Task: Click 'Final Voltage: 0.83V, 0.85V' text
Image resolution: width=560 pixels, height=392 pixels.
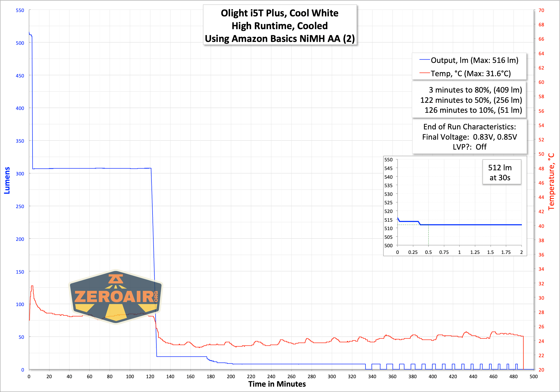Action: click(469, 137)
